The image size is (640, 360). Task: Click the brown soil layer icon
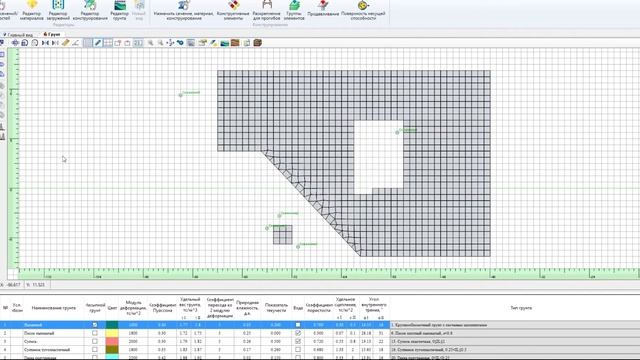[235, 43]
